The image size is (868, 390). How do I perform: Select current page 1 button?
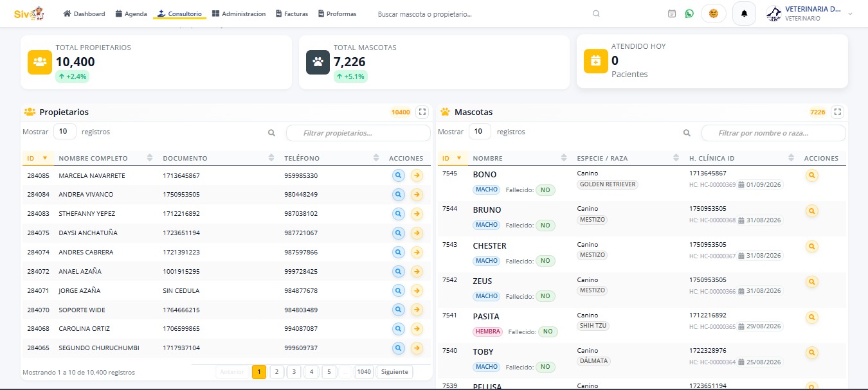pos(259,371)
